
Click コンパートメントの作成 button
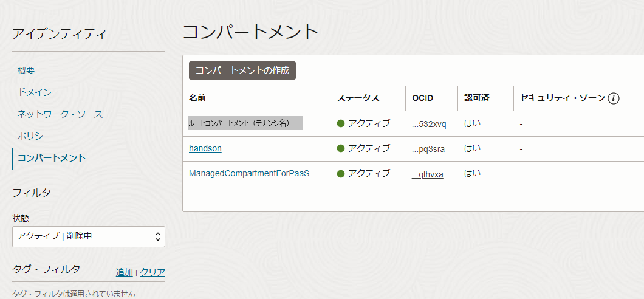tap(242, 70)
